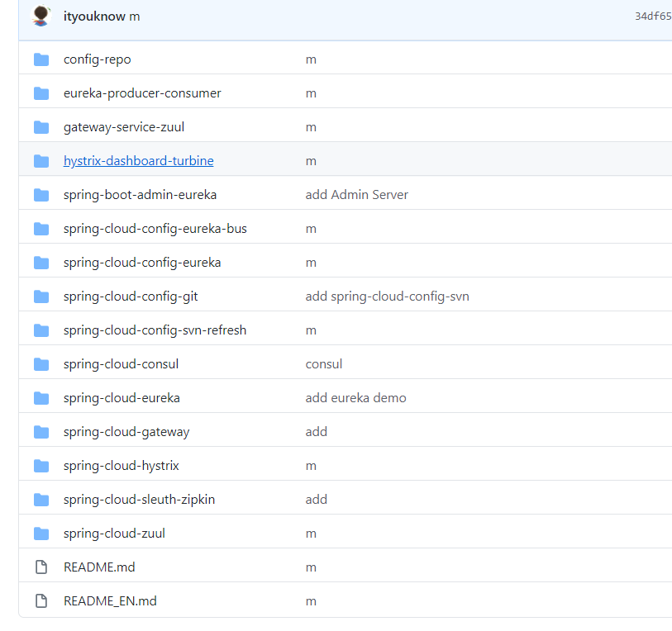Open commit hash 34df65
The width and height of the screenshot is (672, 631).
tap(653, 17)
